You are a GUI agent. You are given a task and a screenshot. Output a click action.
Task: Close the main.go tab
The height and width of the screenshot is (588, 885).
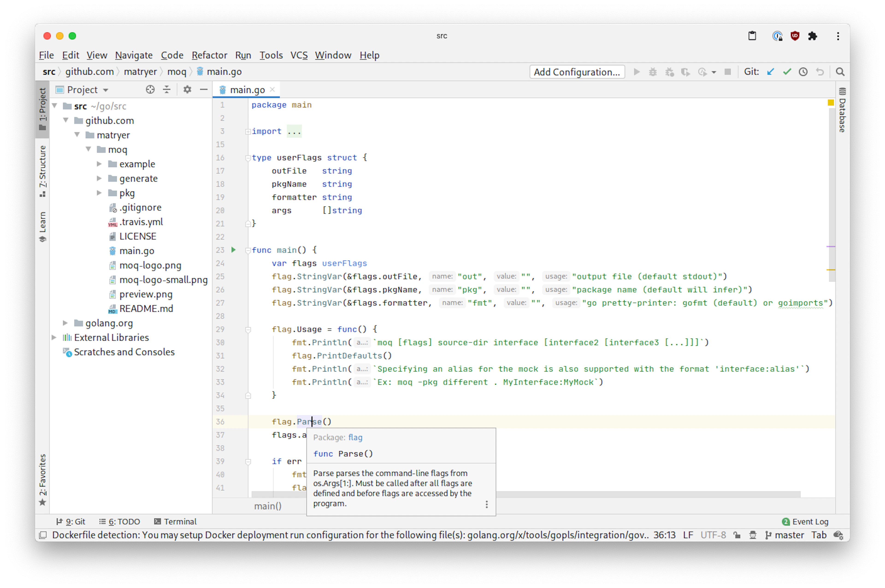[x=273, y=89]
